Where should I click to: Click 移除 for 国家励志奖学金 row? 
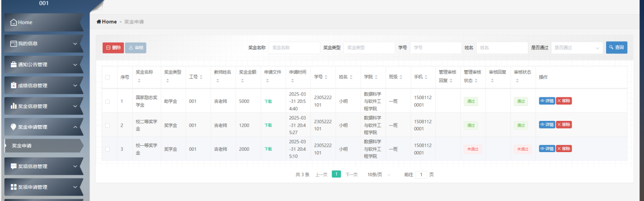click(564, 101)
